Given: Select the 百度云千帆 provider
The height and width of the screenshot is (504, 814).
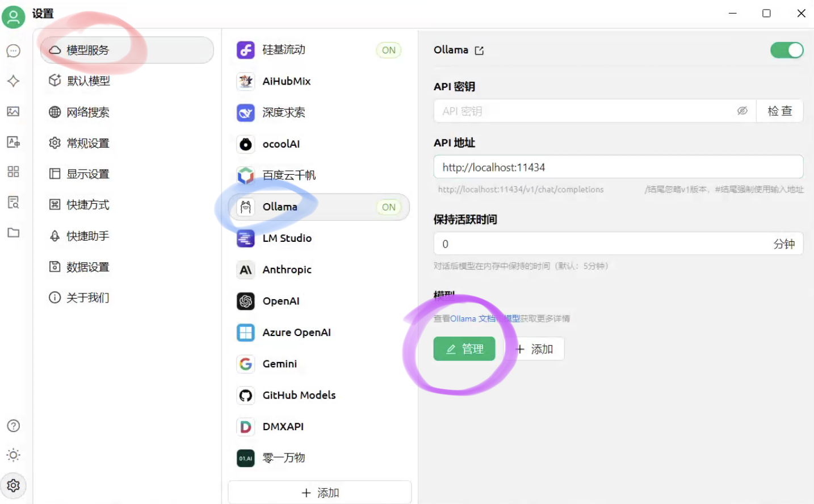Looking at the screenshot, I should click(x=319, y=175).
